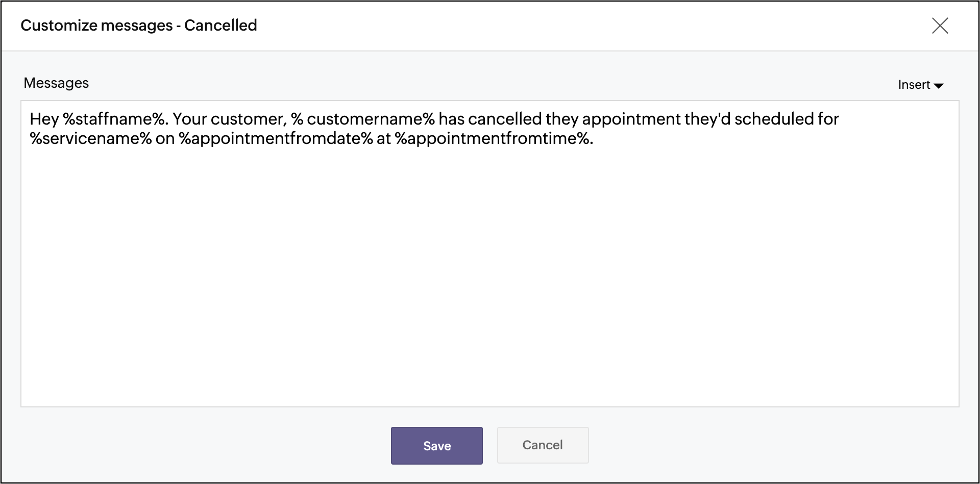Click the %appointmentfromdate% variable in message
980x484 pixels.
[276, 138]
